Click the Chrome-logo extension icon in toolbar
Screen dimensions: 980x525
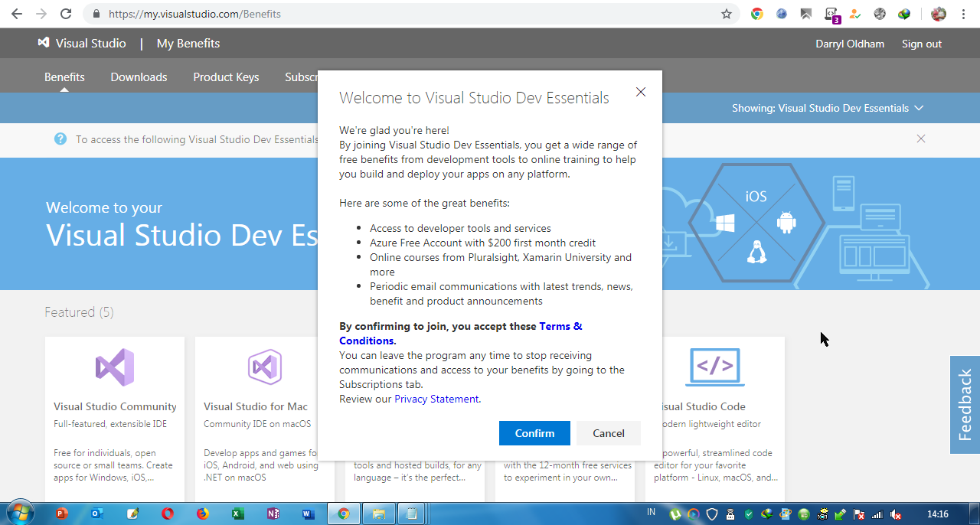757,14
